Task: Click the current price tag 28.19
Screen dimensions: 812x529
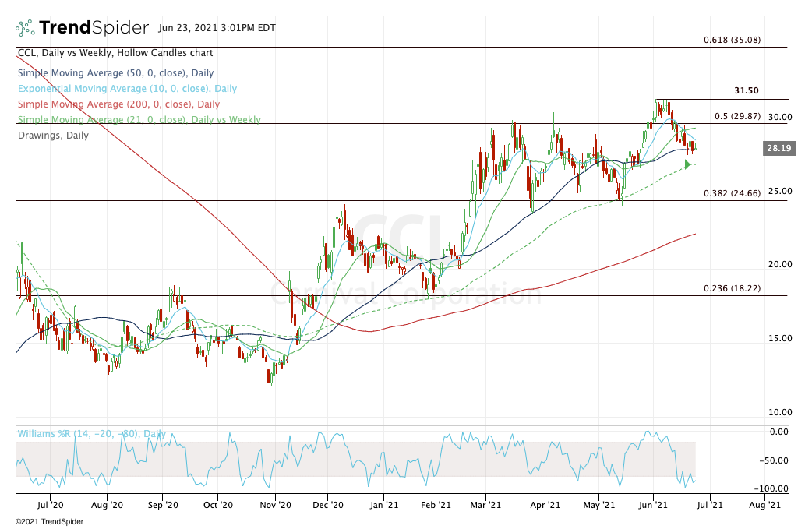Action: pyautogui.click(x=778, y=148)
